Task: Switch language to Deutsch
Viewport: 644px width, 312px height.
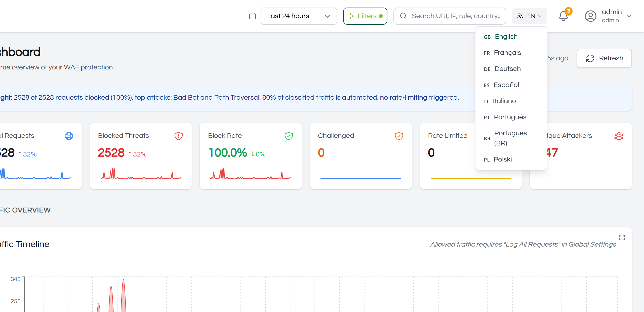Action: tap(511, 69)
